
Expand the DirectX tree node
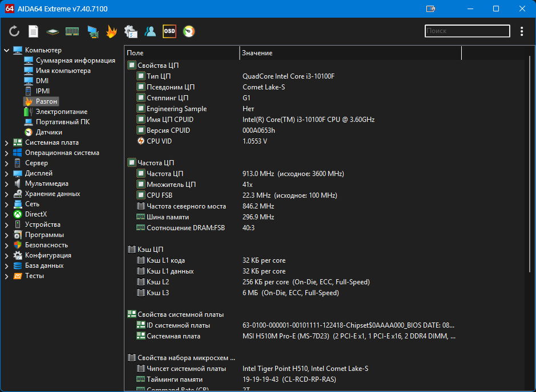6,214
